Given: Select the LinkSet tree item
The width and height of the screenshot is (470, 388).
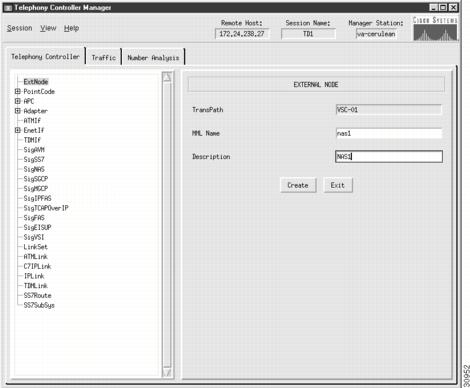Looking at the screenshot, I should (36, 247).
